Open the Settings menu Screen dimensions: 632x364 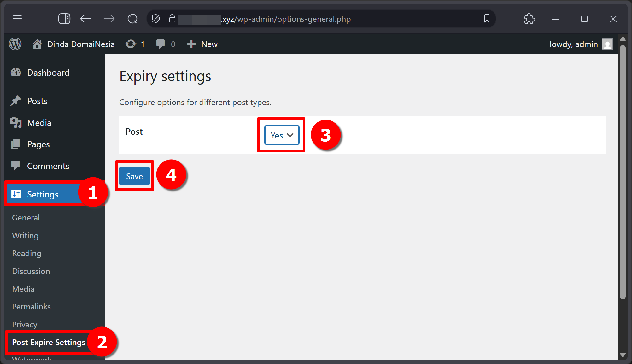(x=42, y=194)
